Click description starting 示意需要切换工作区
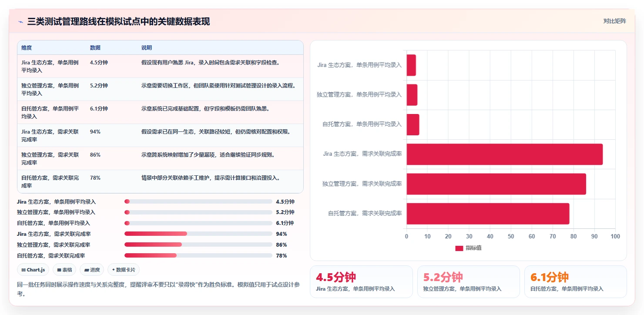Screen dimensions: 644x315 pyautogui.click(x=218, y=85)
